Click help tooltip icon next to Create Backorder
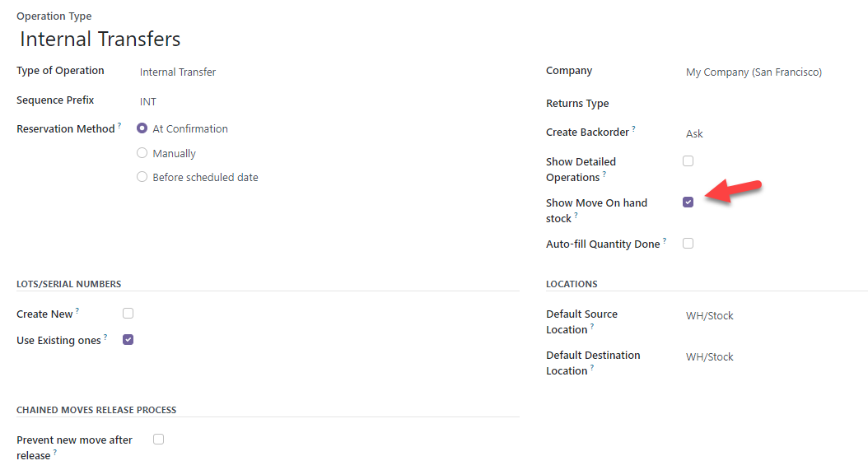 click(x=634, y=129)
